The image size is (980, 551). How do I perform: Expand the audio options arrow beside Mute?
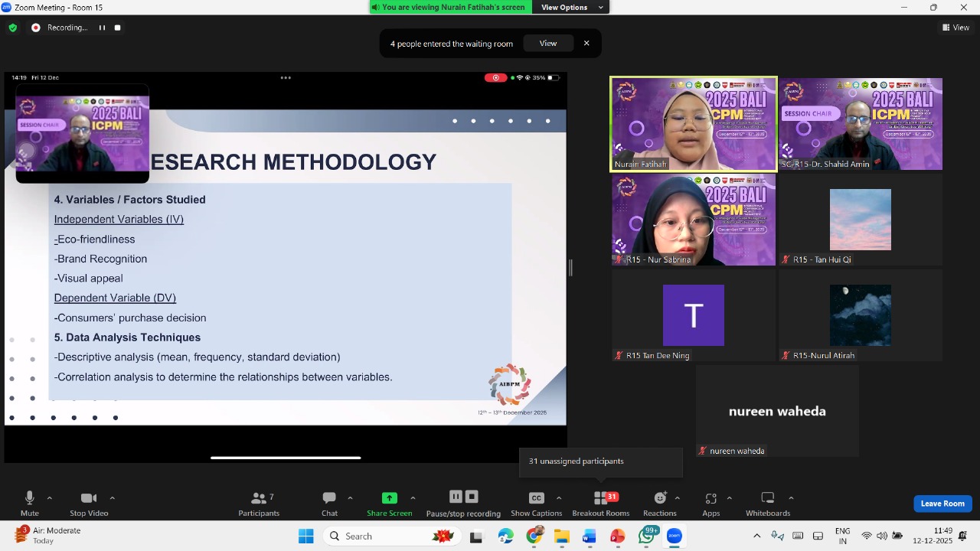tap(50, 498)
